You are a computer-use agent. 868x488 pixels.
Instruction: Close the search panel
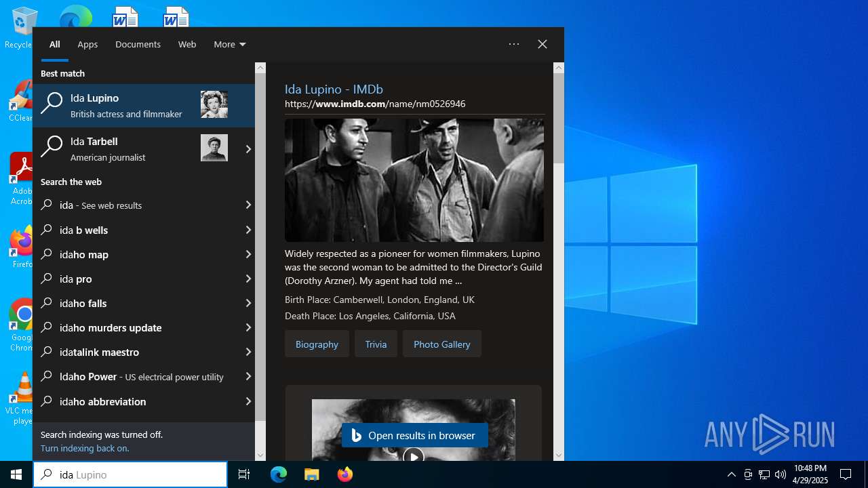coord(542,44)
